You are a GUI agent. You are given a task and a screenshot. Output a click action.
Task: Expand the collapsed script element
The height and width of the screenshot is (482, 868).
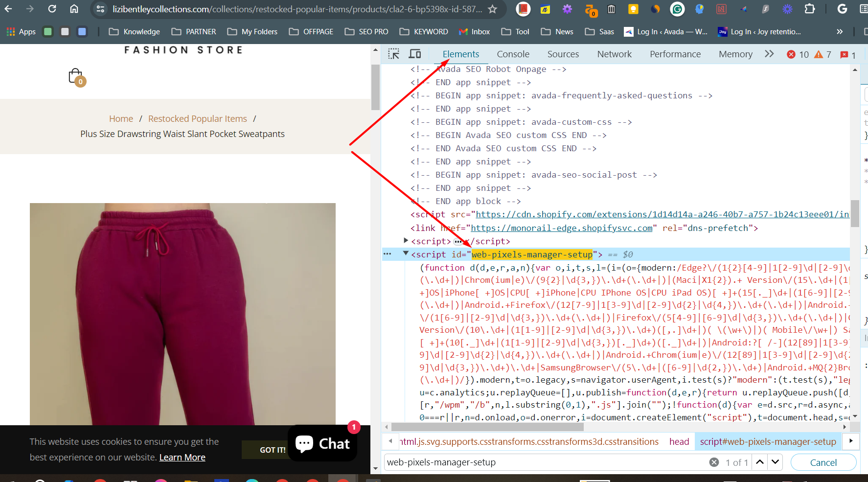tap(406, 240)
